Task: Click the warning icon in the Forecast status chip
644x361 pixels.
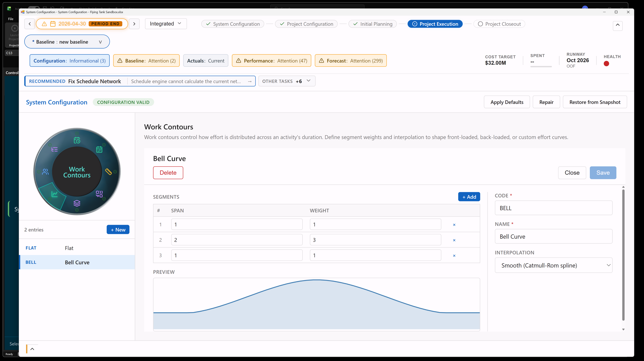Action: click(x=321, y=61)
